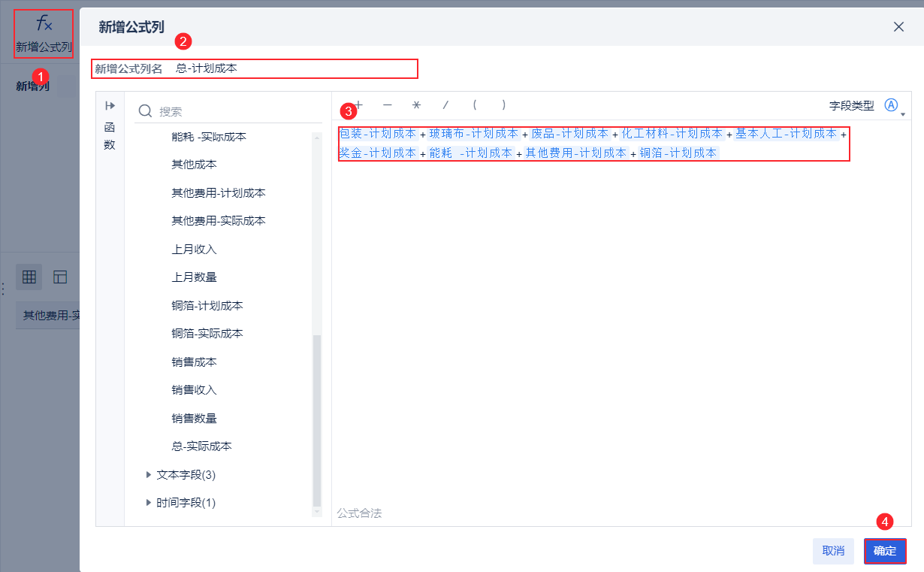Viewport: 924px width, 572px height.
Task: Switch to layout view icon
Action: (60, 277)
